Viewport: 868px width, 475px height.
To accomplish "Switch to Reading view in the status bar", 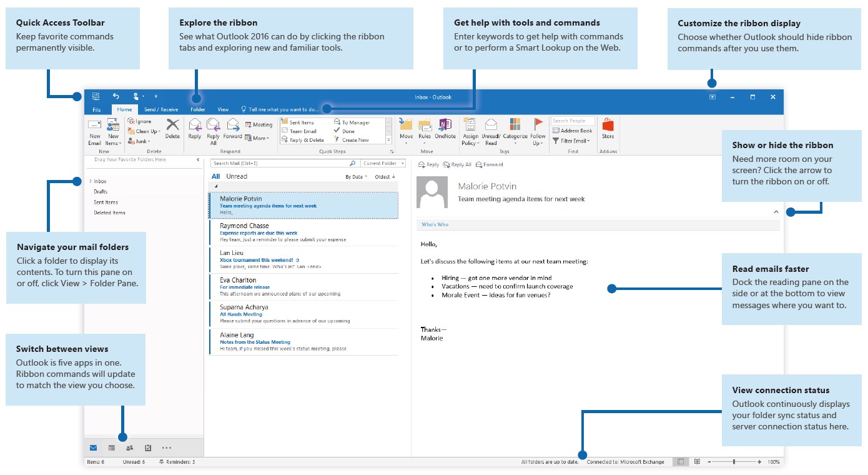I will 698,462.
